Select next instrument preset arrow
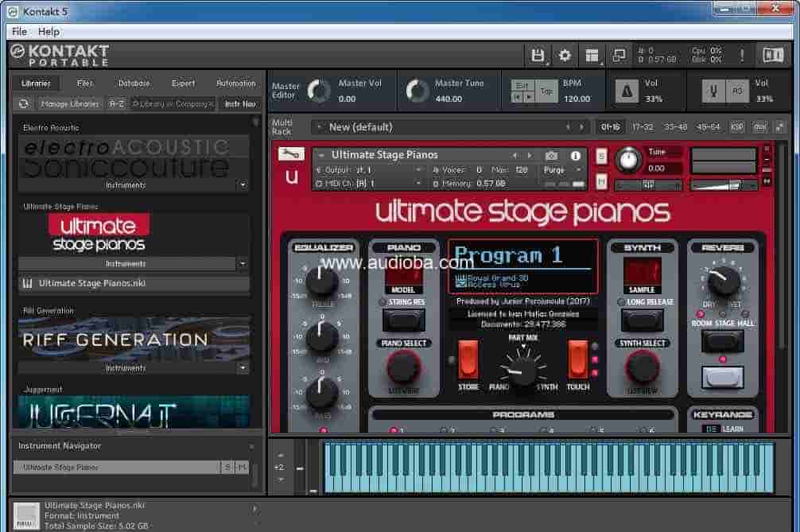 click(x=529, y=155)
